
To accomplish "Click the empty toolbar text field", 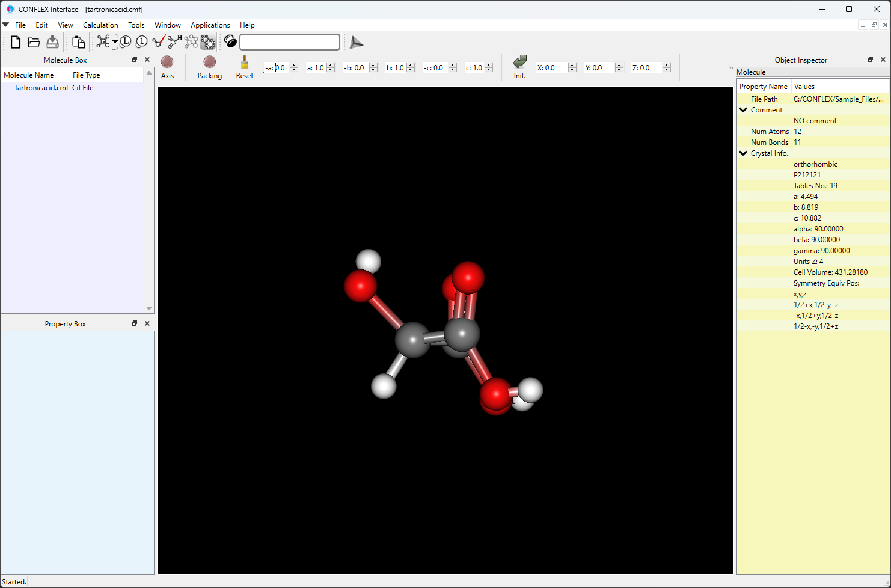I will pyautogui.click(x=290, y=42).
